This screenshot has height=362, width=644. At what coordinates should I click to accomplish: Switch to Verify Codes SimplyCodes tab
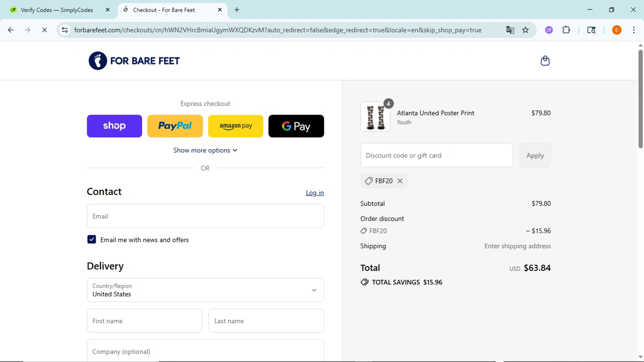click(57, 10)
